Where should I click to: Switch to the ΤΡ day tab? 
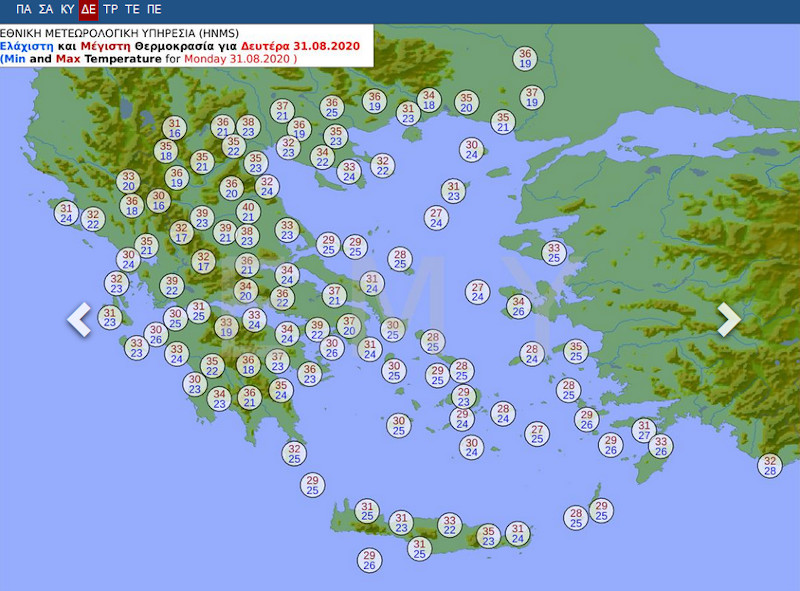click(x=110, y=10)
